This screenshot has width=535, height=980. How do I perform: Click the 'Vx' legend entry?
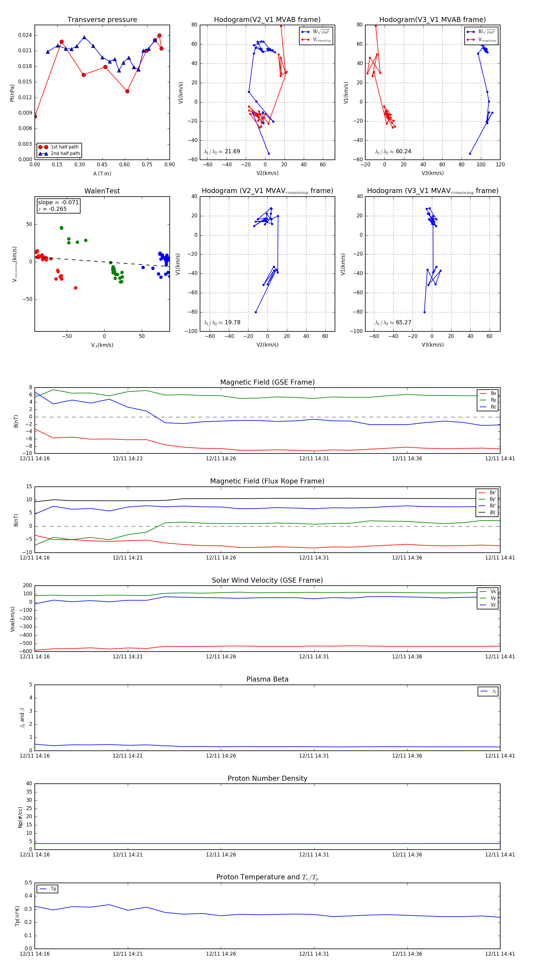[488, 592]
